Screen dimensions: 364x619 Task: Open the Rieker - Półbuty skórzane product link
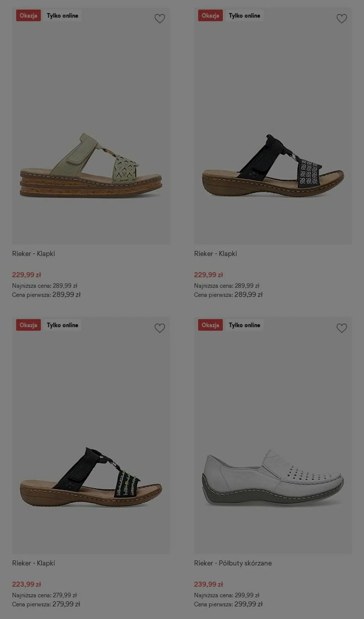[x=233, y=563]
